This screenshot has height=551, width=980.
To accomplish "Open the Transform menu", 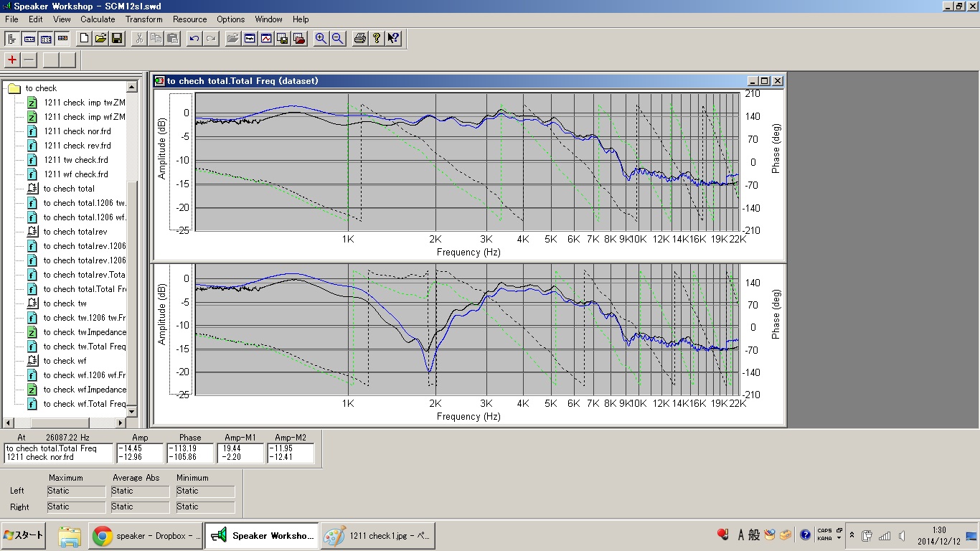I will coord(143,19).
